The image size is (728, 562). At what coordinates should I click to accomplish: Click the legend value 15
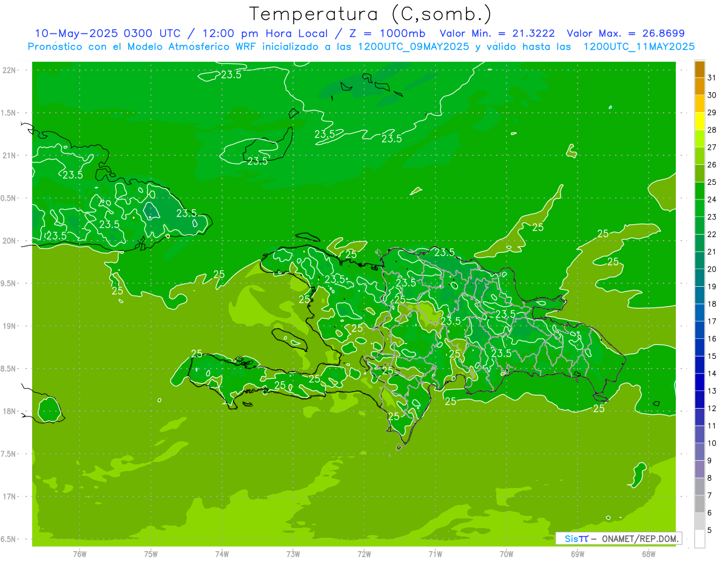(x=712, y=356)
